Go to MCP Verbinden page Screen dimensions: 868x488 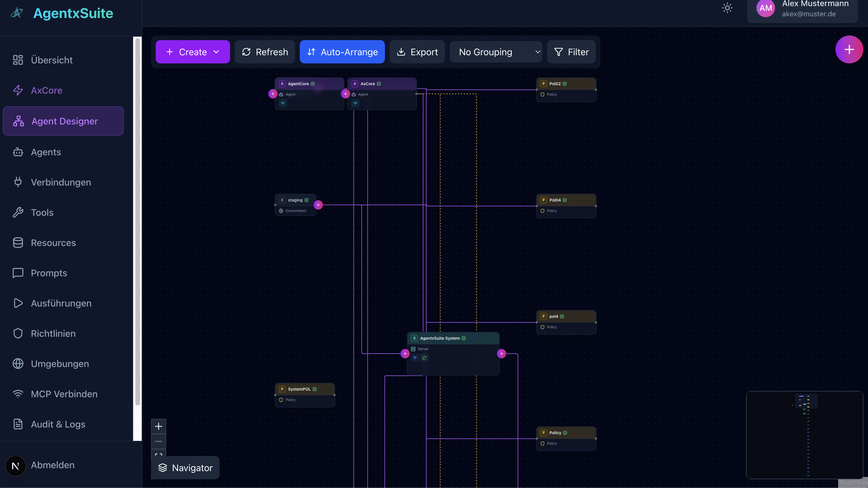tap(64, 394)
